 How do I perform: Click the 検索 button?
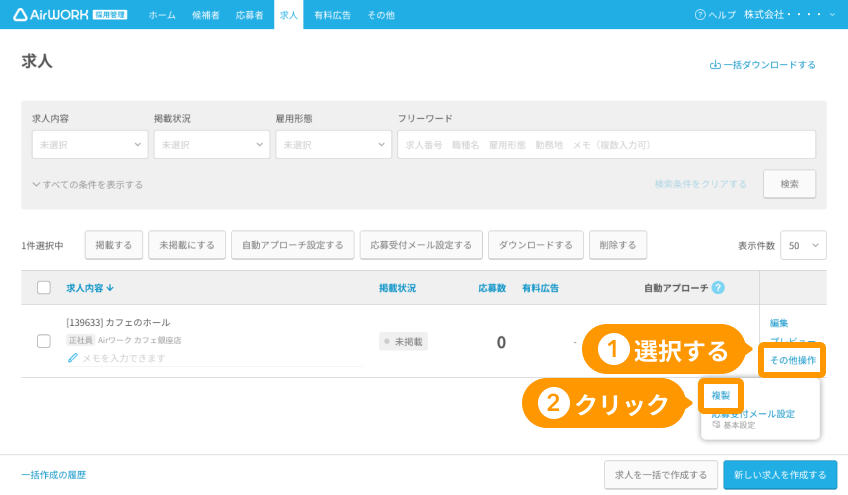coord(790,184)
